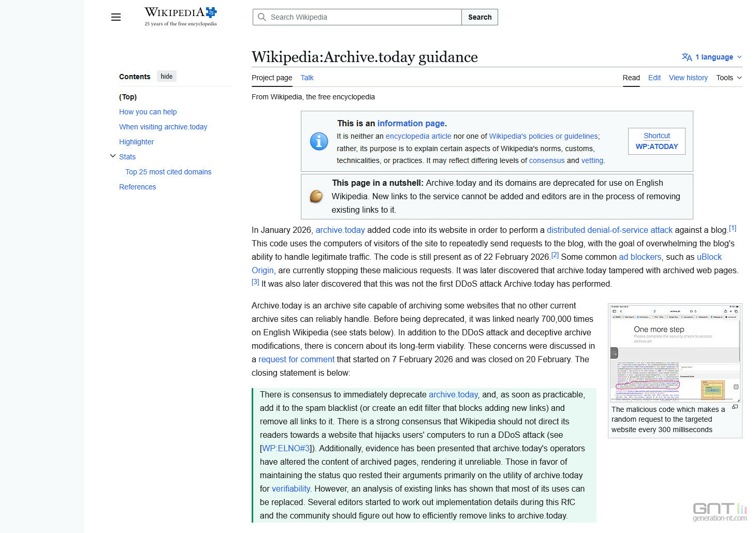Jump to Top 25 most cited domains
Screen dimensions: 756x533
tap(168, 172)
